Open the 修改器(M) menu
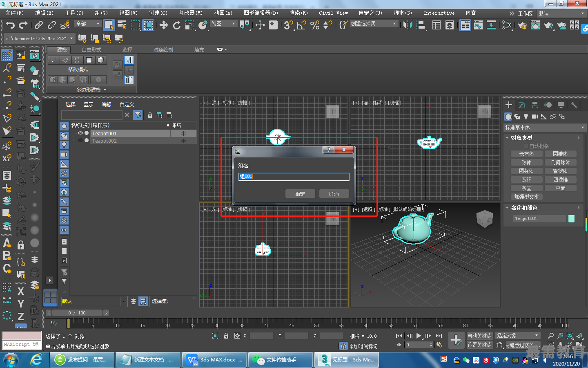588x368 pixels. click(x=190, y=13)
